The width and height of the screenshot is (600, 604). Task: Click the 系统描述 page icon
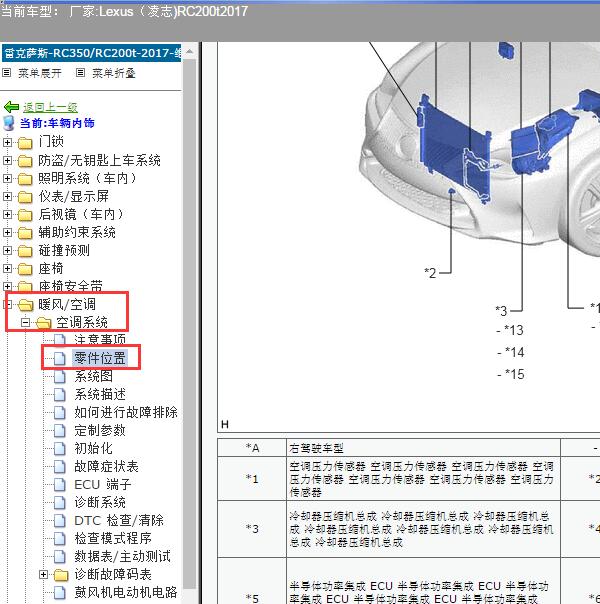60,394
